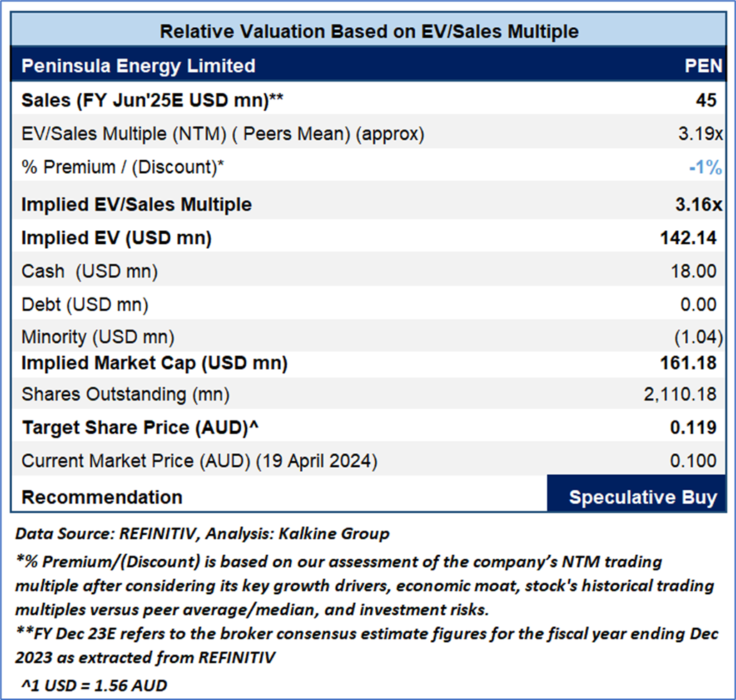Select the footnote starting '*% Premium/(Discount) is based'
736x700 pixels.
[364, 586]
